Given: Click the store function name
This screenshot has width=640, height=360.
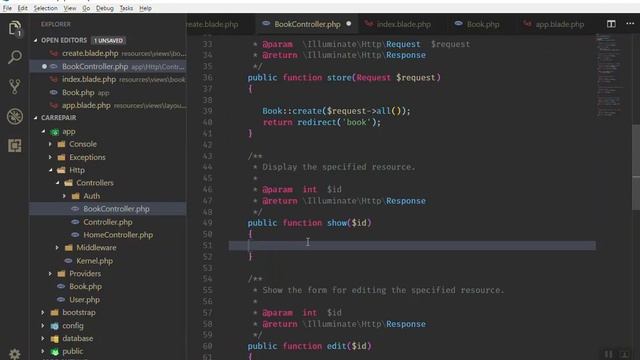Looking at the screenshot, I should (339, 78).
